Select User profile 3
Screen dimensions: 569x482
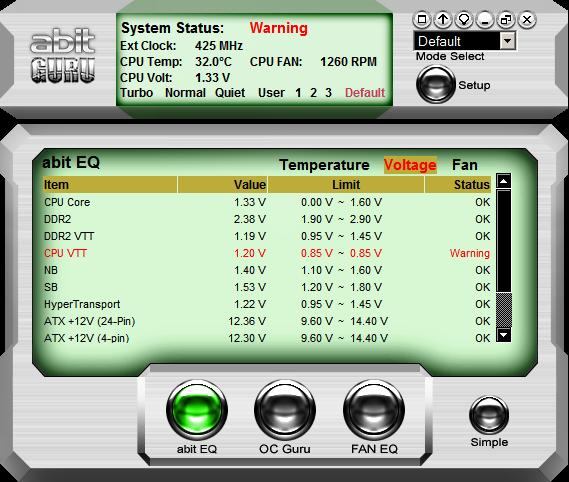[x=328, y=93]
